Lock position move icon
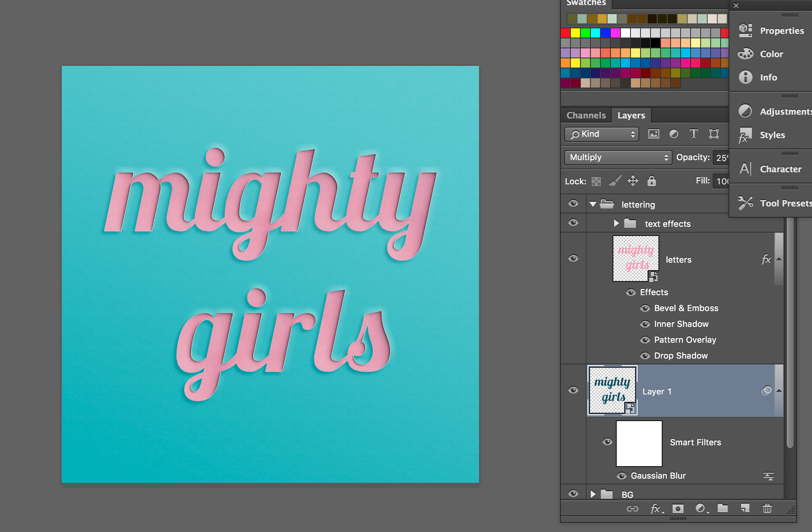Image resolution: width=812 pixels, height=532 pixels. [x=633, y=181]
